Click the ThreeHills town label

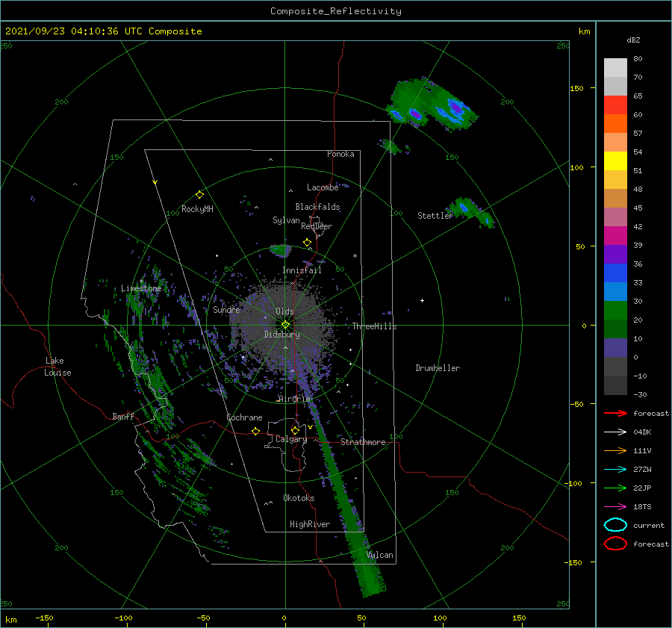(x=374, y=326)
